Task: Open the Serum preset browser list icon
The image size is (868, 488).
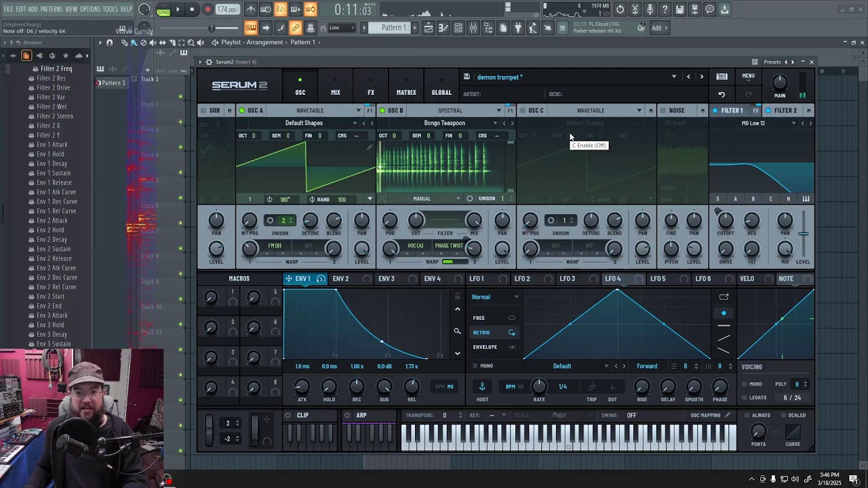Action: 722,77
